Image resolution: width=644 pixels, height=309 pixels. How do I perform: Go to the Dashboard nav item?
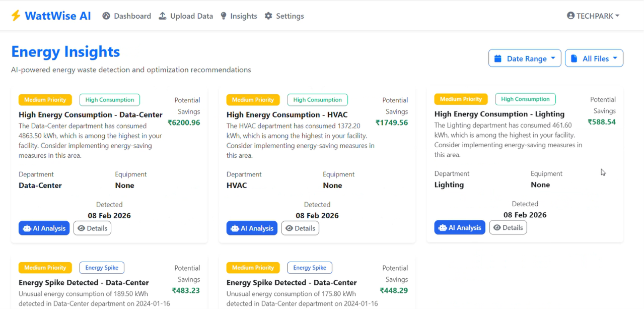click(x=127, y=16)
